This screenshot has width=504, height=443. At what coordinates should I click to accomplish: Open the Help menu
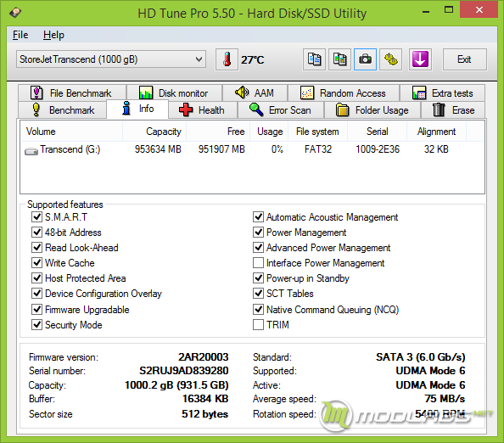pos(53,35)
